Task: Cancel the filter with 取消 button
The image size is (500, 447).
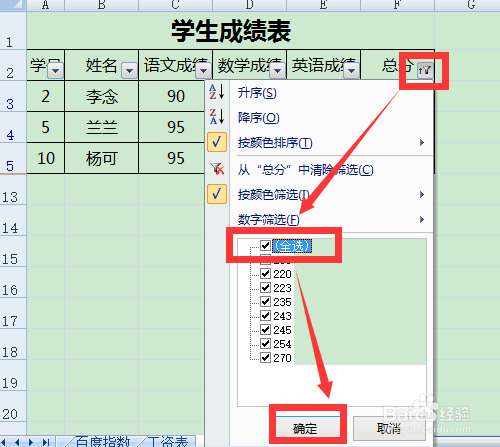Action: pos(389,428)
